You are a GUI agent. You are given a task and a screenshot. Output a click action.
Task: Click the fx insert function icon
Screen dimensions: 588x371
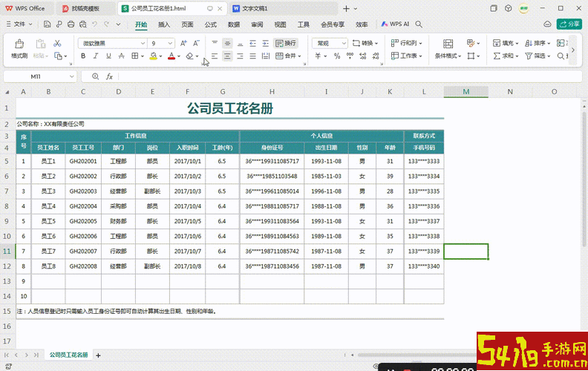[x=109, y=76]
